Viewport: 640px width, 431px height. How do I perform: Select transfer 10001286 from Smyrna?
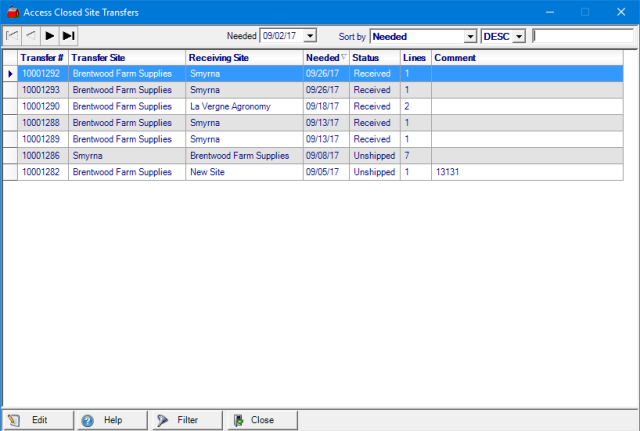tap(41, 156)
